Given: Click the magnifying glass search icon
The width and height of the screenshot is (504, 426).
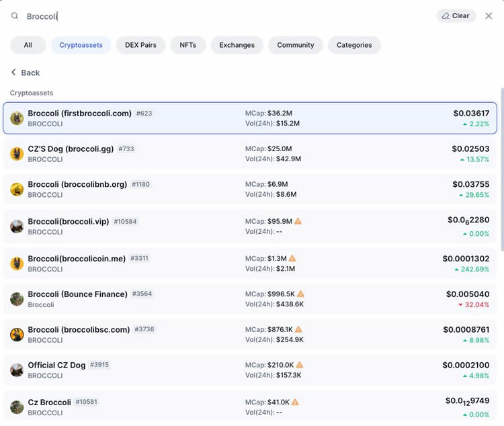Looking at the screenshot, I should (15, 16).
